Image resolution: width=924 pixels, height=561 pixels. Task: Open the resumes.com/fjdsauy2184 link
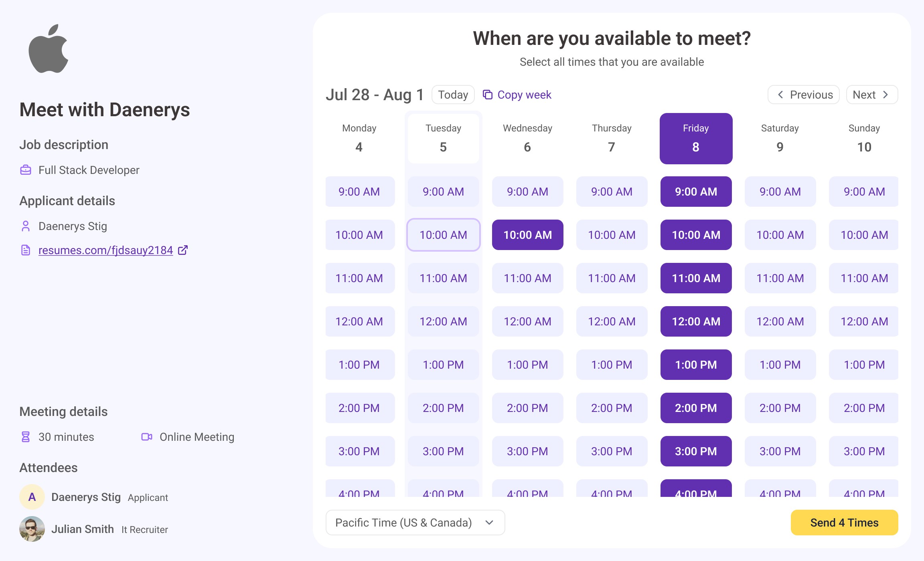pyautogui.click(x=105, y=250)
